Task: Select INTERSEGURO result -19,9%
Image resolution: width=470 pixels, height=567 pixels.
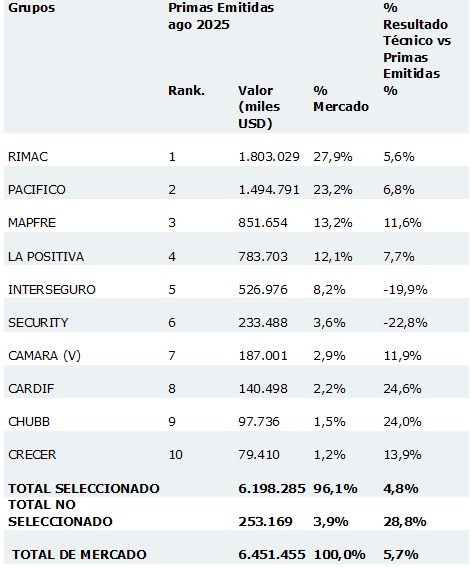Action: [405, 289]
